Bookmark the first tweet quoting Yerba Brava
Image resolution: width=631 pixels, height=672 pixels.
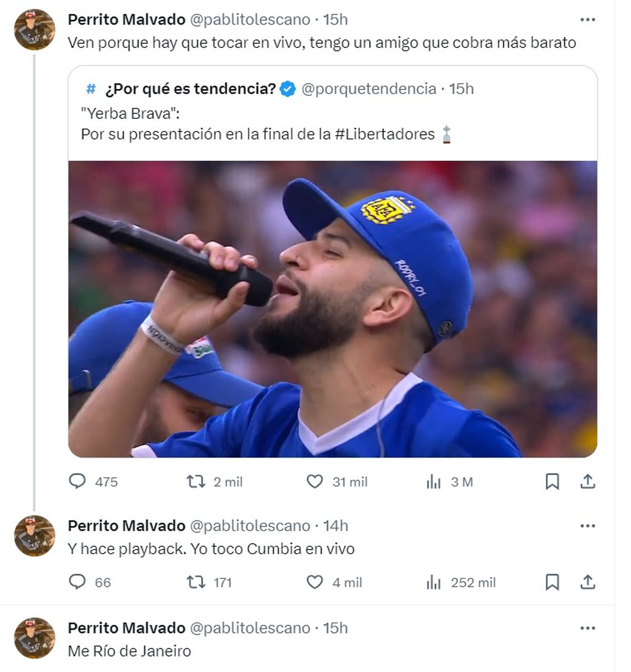coord(552,481)
